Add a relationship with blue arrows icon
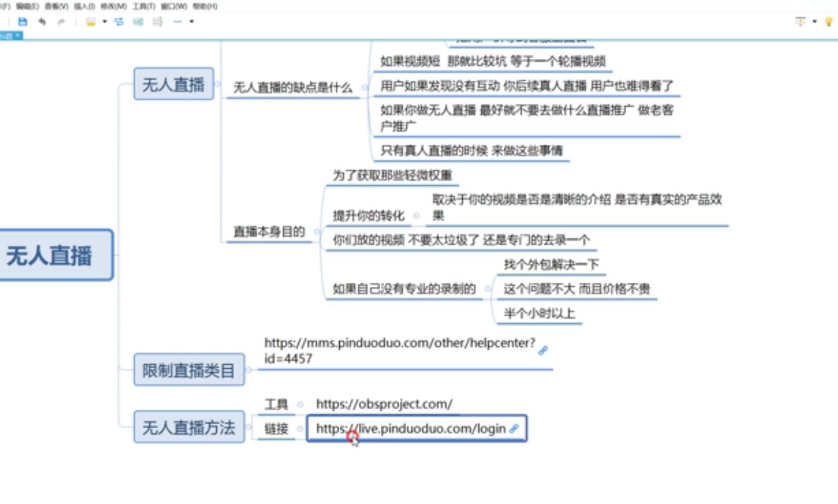The image size is (838, 504). (119, 22)
